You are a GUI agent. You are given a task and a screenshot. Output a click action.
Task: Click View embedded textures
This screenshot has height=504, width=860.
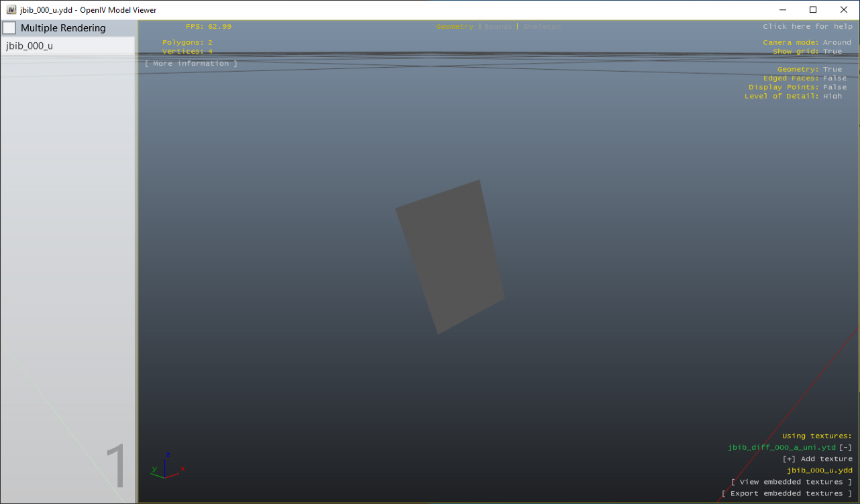tap(792, 481)
